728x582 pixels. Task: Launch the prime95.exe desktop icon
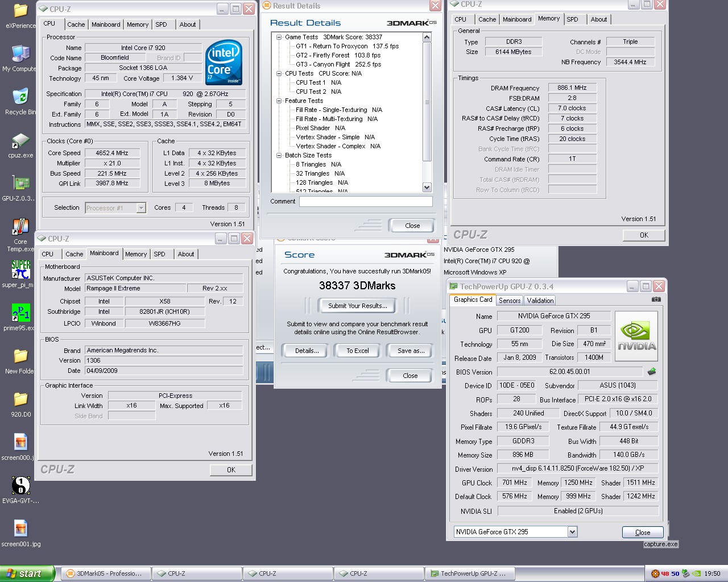coord(20,313)
